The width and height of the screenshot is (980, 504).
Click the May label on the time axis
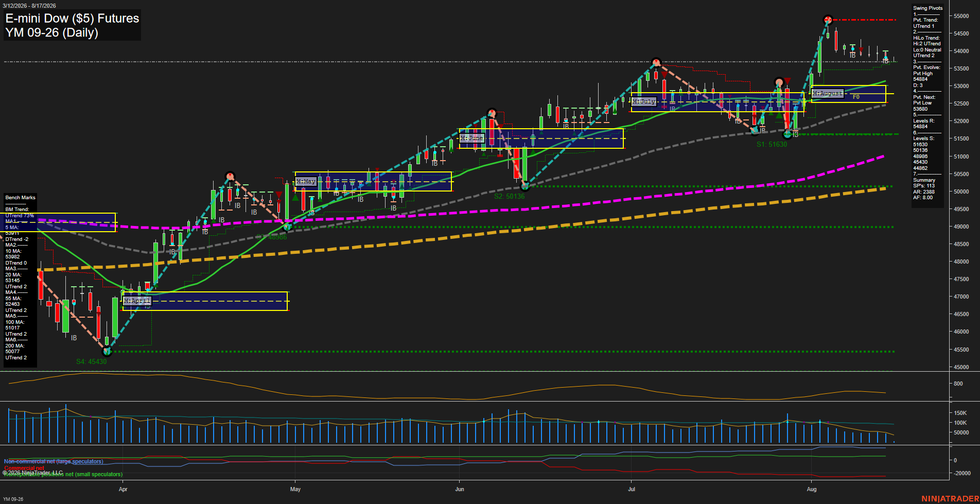click(x=295, y=489)
